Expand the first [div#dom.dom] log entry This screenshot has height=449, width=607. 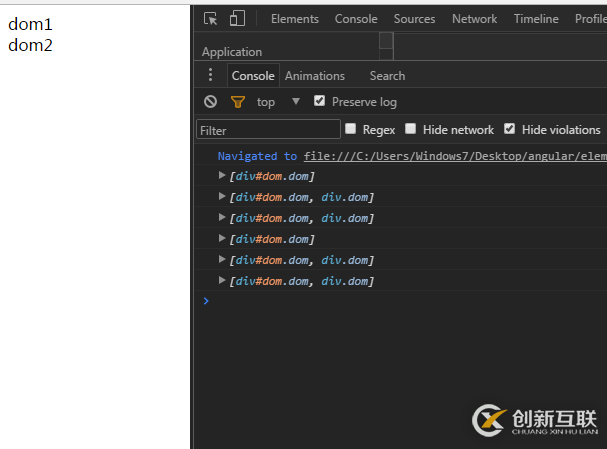[223, 176]
